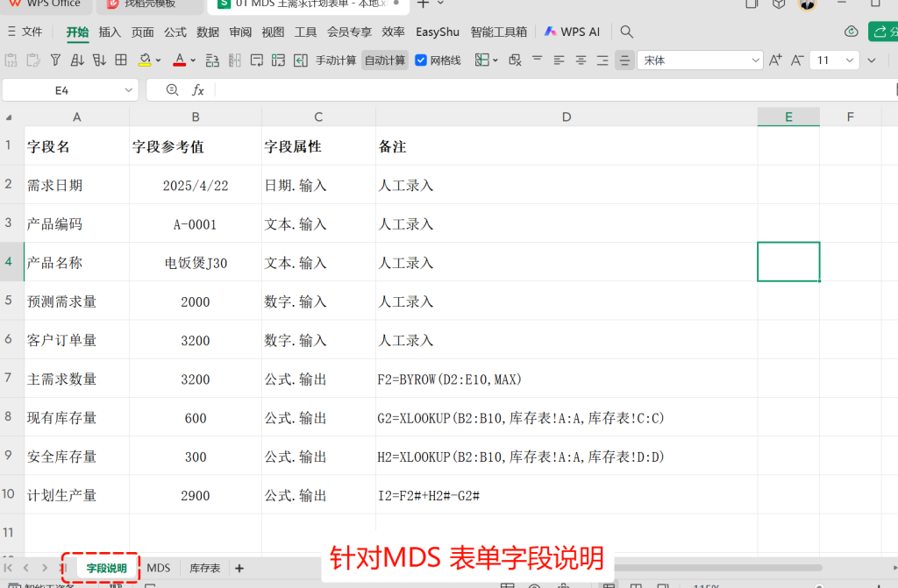Apply red font color with the A icon
The width and height of the screenshot is (898, 588).
179,60
